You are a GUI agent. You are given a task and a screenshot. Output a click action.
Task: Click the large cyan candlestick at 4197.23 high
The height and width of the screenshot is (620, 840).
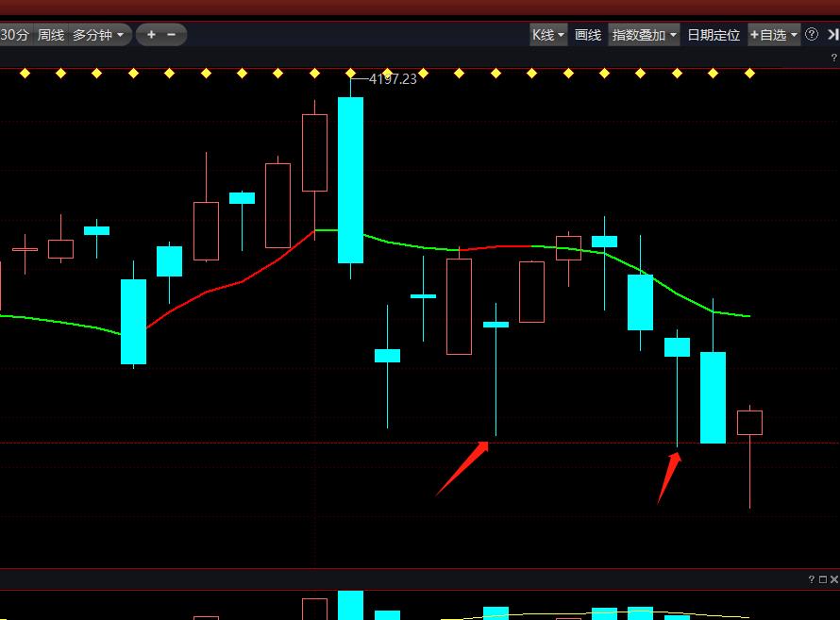350,179
